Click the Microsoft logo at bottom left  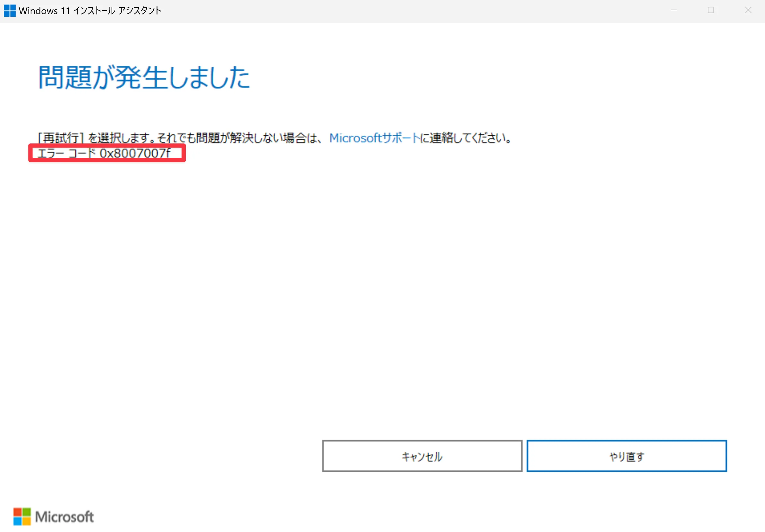coord(53,516)
